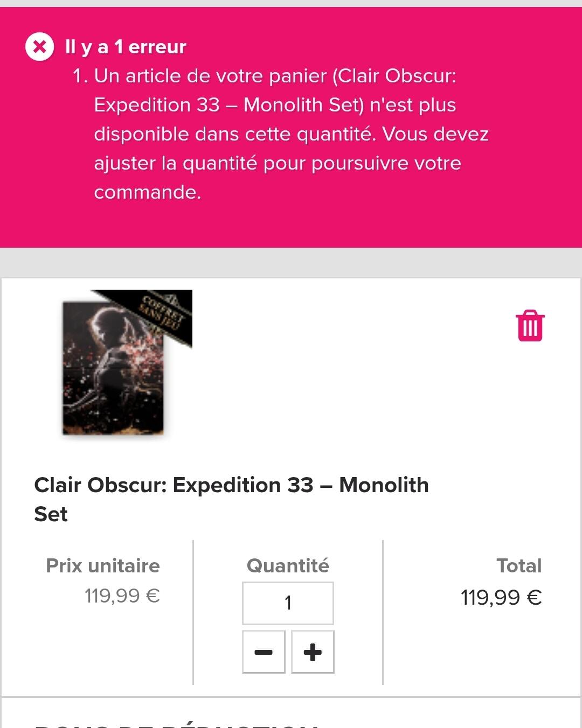The width and height of the screenshot is (582, 728).
Task: Click the error message about unavailable quantity
Action: tap(291, 134)
